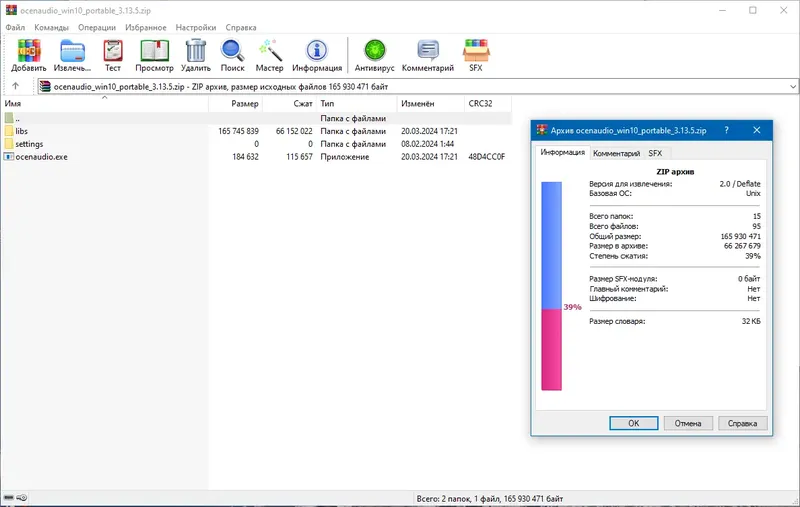800x507 pixels.
Task: Run the Антивирус scan icon
Action: point(374,55)
